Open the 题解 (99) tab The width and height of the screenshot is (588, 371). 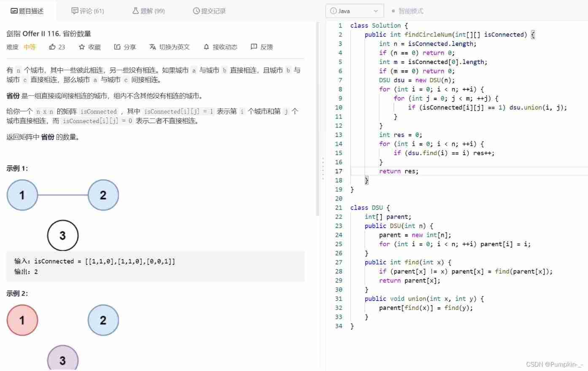[x=148, y=11]
